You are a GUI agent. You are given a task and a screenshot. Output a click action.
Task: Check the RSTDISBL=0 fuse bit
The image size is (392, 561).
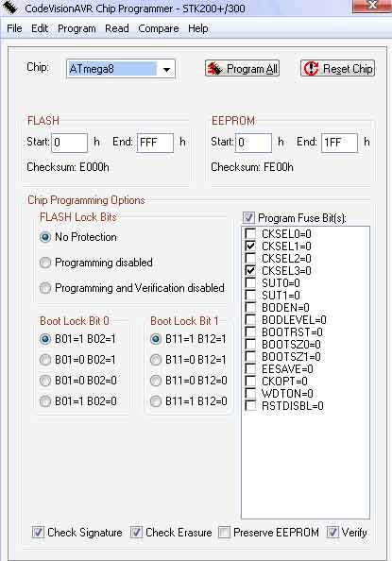click(x=250, y=406)
